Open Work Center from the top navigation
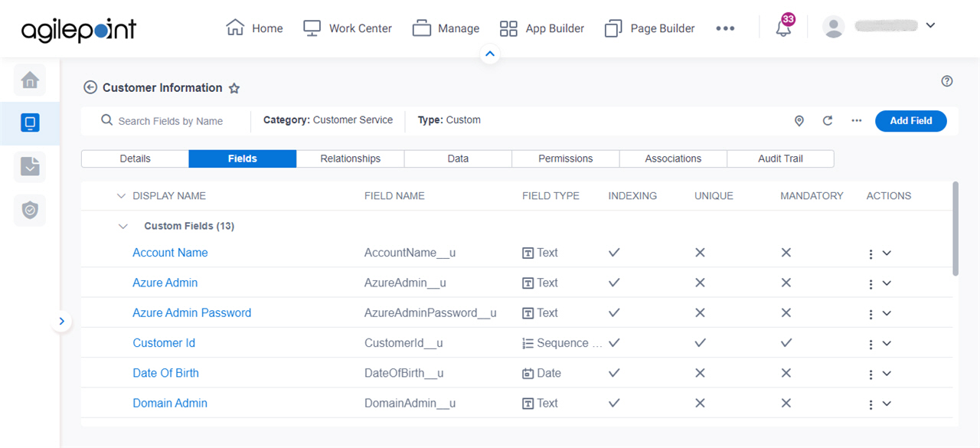This screenshot has width=980, height=448. click(348, 28)
